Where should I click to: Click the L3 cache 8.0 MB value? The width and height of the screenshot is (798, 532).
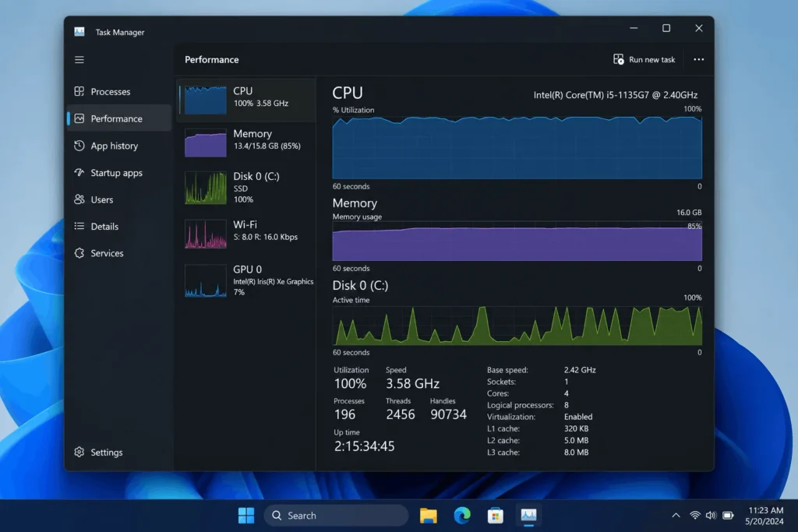click(x=576, y=452)
